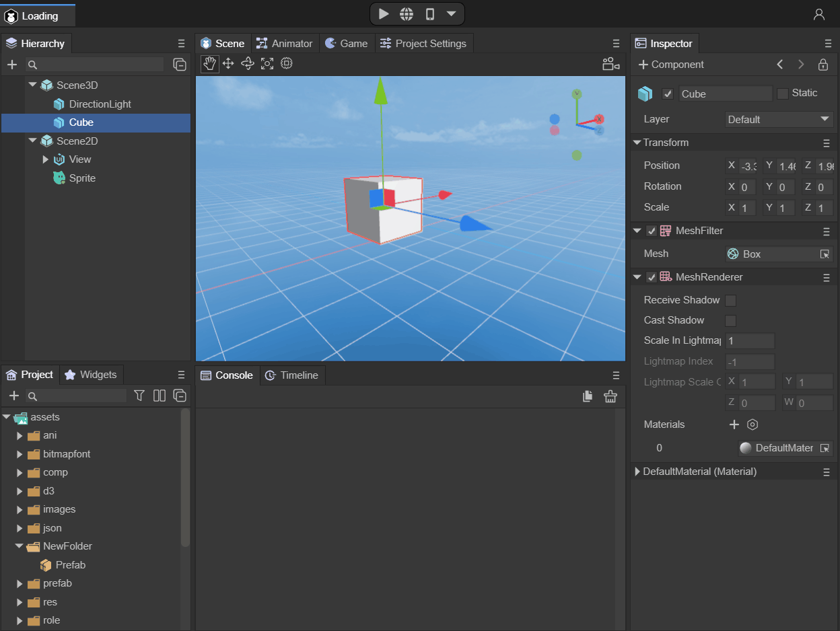Open the Layer dropdown set to Default
The width and height of the screenshot is (840, 631).
779,120
